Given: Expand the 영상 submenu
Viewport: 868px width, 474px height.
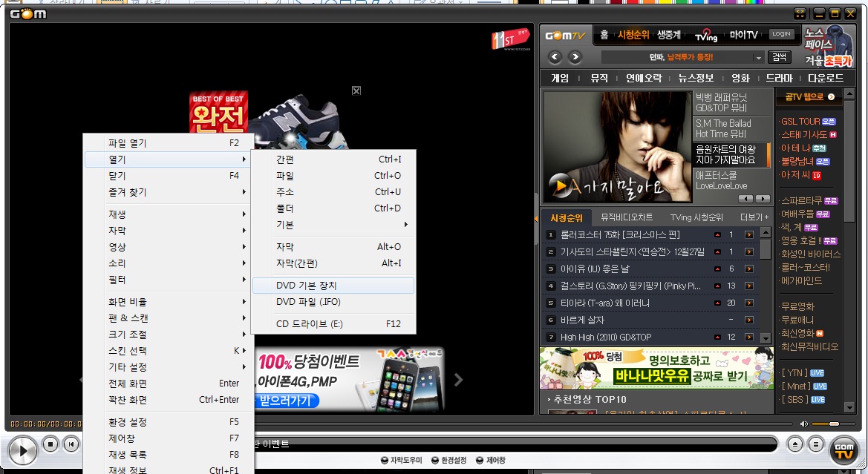Looking at the screenshot, I should click(170, 247).
